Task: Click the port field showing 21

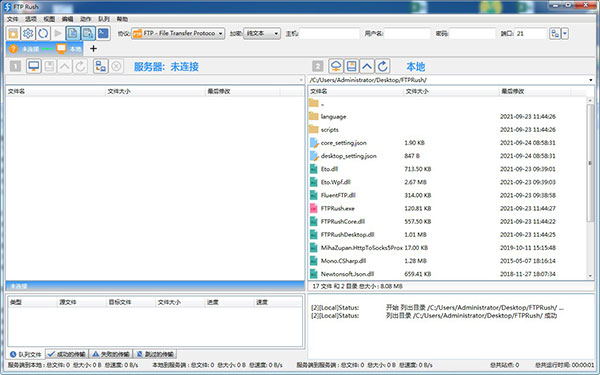Action: (x=530, y=34)
